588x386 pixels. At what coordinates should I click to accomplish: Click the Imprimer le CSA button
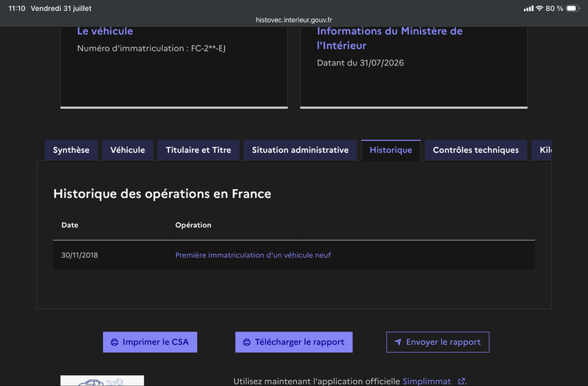point(150,342)
